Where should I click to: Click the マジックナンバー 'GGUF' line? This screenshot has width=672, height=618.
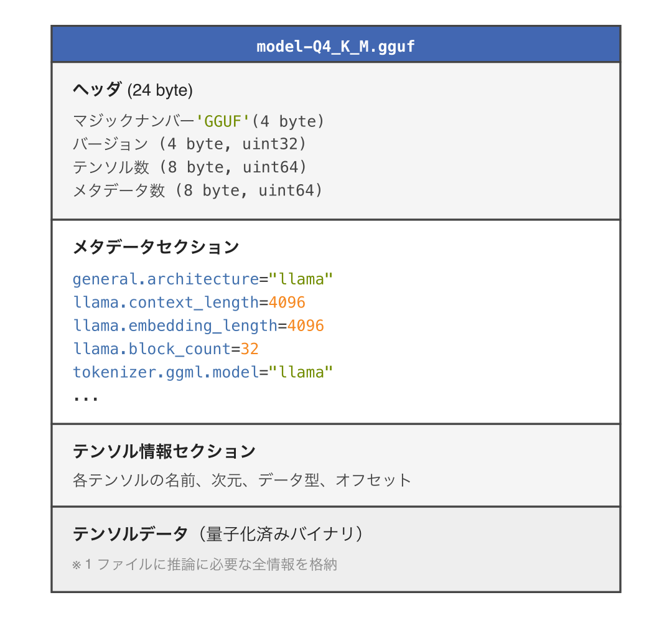pyautogui.click(x=198, y=121)
